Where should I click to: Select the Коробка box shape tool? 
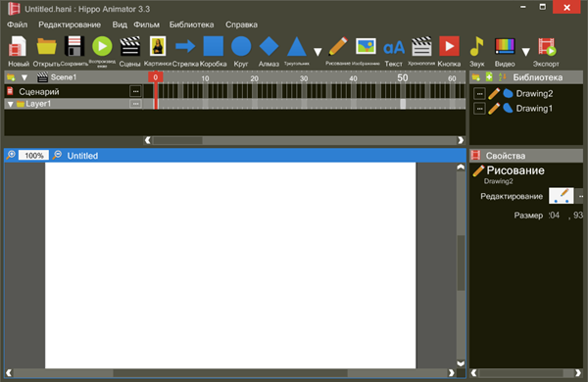(213, 52)
